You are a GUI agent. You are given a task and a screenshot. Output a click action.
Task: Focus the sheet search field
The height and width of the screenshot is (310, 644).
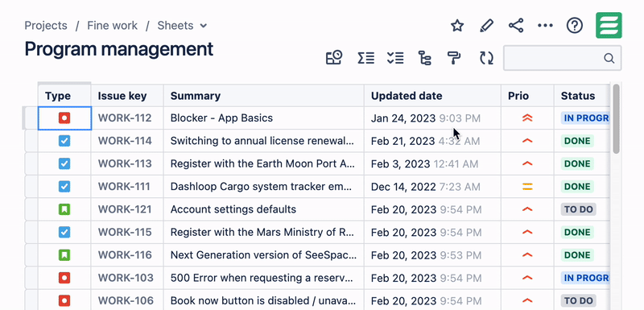click(562, 58)
